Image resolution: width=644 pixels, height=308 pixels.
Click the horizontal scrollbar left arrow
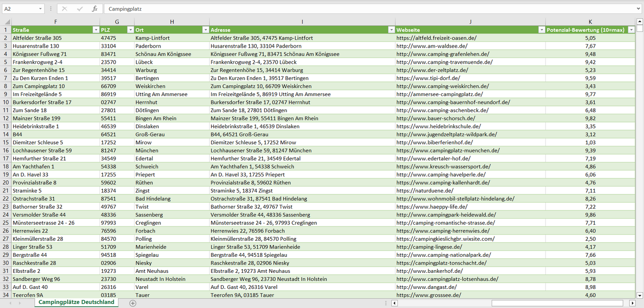click(x=394, y=303)
